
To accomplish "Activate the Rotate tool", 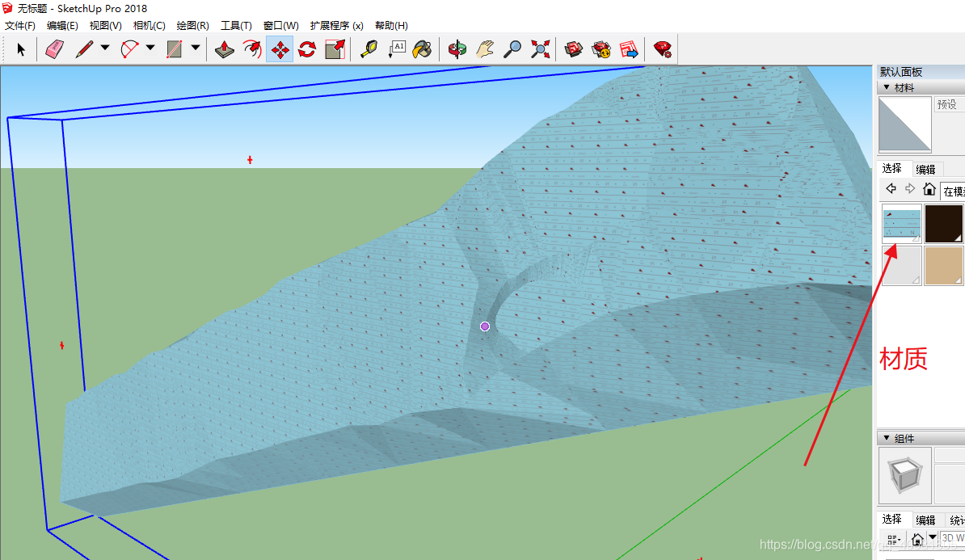I will pyautogui.click(x=307, y=49).
